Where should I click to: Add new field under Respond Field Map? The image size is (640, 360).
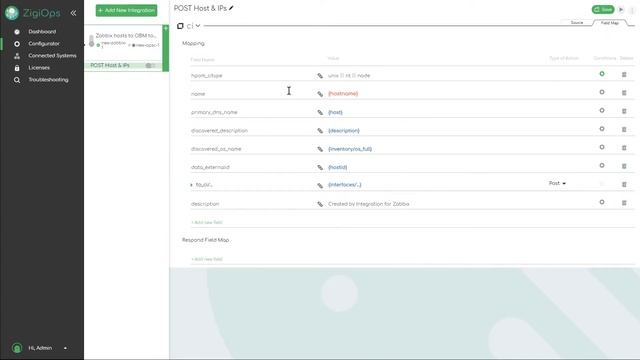coord(207,259)
